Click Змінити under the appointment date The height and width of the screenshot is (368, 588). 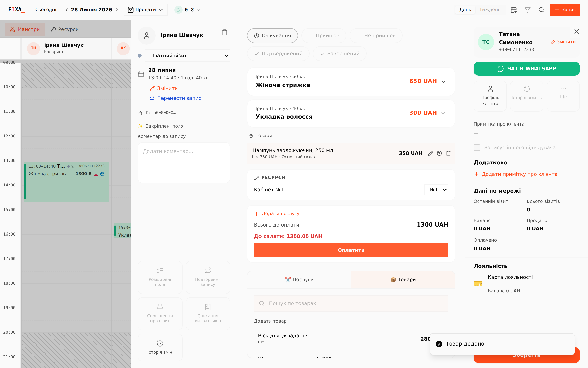tap(164, 88)
